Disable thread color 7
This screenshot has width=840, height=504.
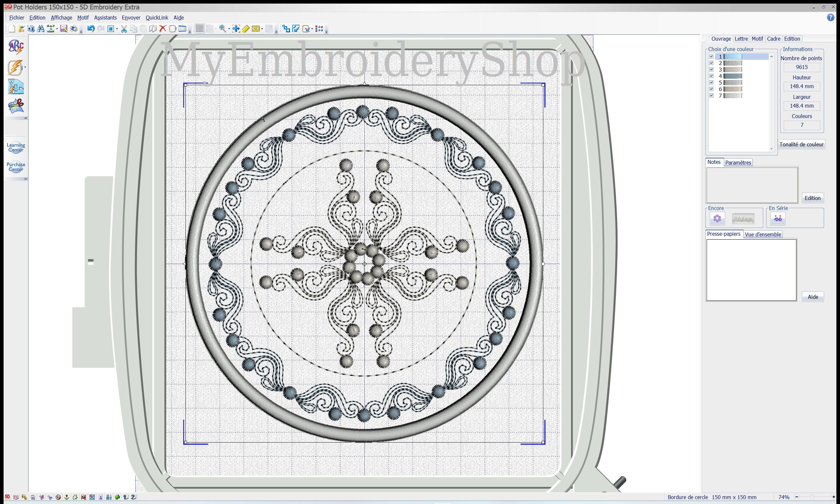coord(711,95)
